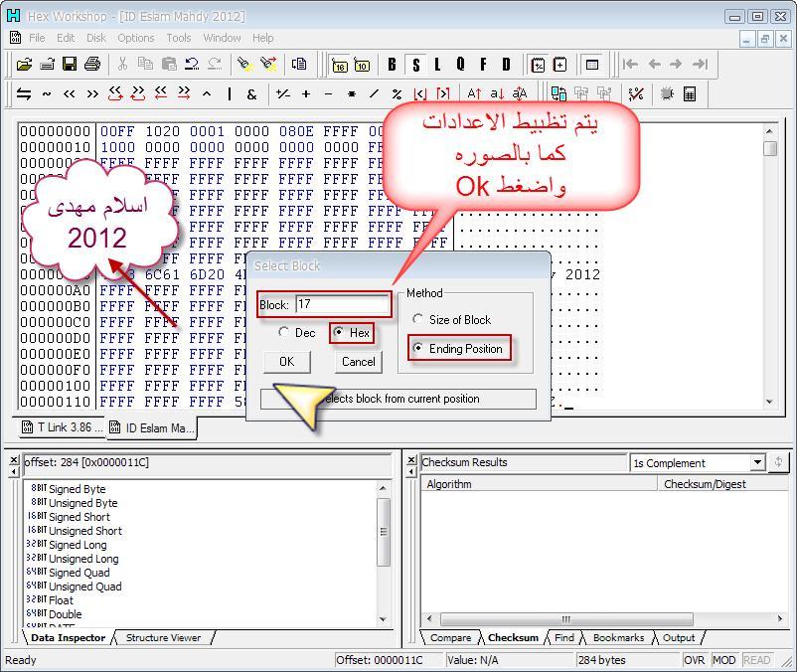Image resolution: width=797 pixels, height=672 pixels.
Task: Open the File menu
Action: [37, 38]
